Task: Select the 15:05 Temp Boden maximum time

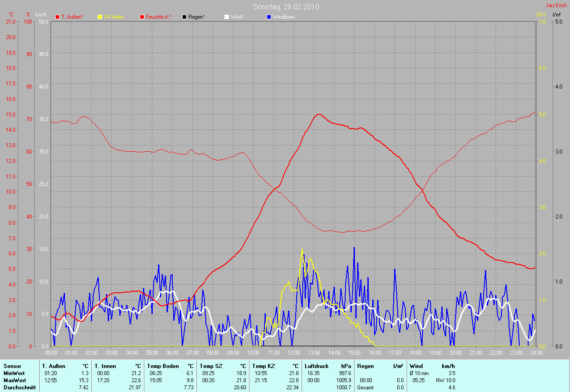Action: (x=155, y=380)
